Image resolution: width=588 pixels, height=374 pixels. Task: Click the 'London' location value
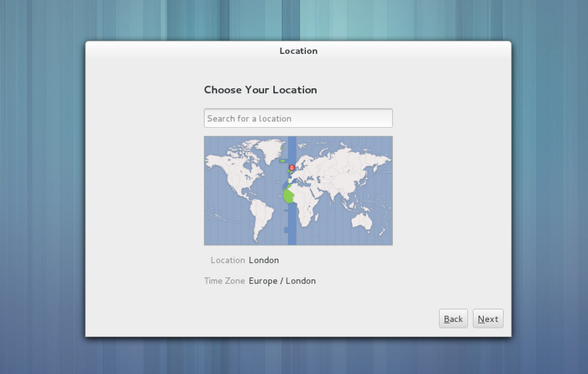[264, 261]
